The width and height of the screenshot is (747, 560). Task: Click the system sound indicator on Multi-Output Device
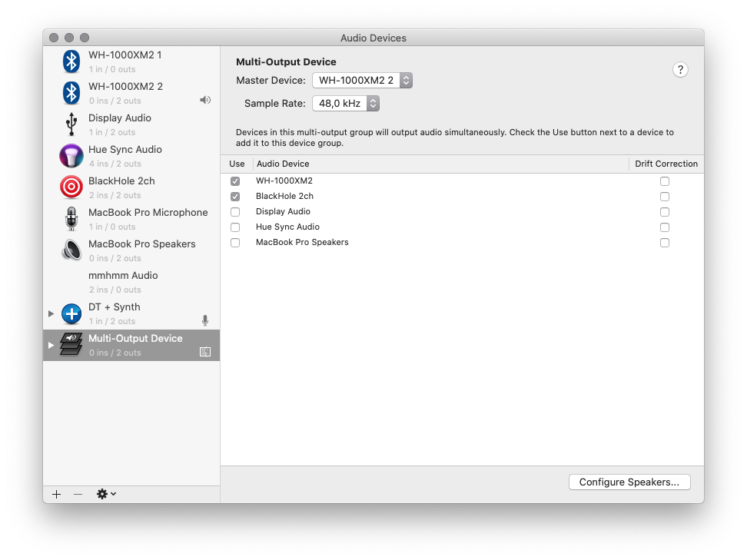click(x=205, y=352)
